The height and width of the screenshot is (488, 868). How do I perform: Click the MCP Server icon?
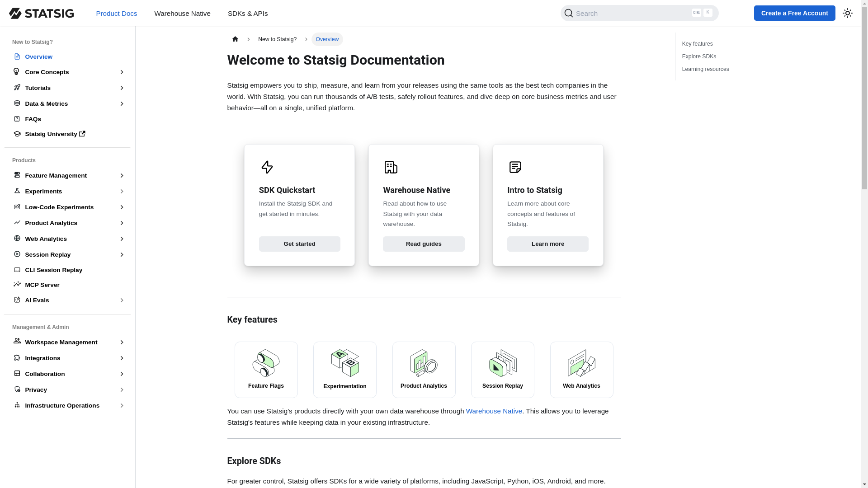(x=17, y=284)
